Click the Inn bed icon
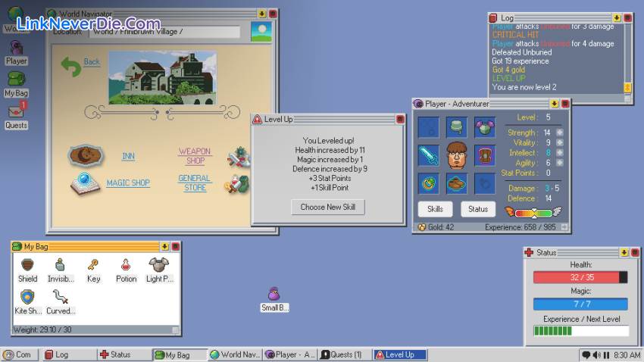This screenshot has height=362, width=644. [x=86, y=155]
